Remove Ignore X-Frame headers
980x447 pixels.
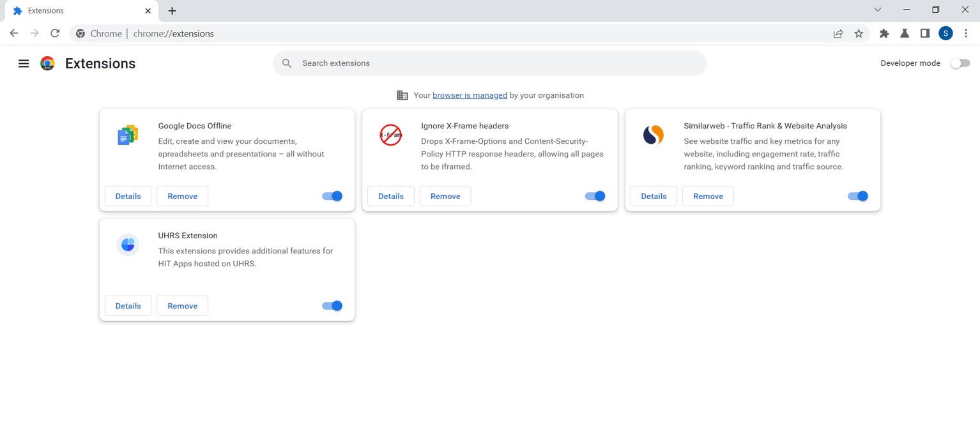(x=445, y=196)
